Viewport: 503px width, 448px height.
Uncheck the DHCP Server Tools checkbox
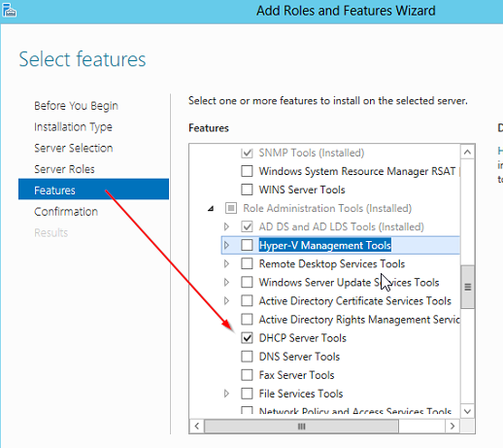point(247,338)
